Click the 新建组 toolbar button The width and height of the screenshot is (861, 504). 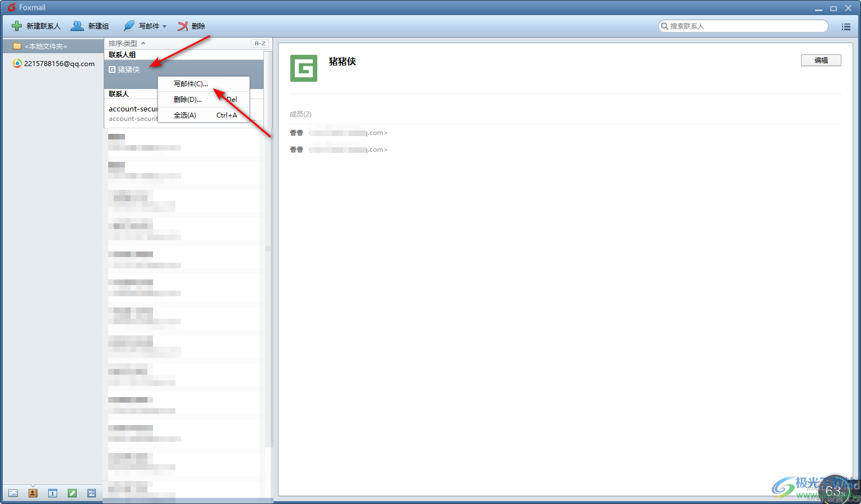[90, 26]
